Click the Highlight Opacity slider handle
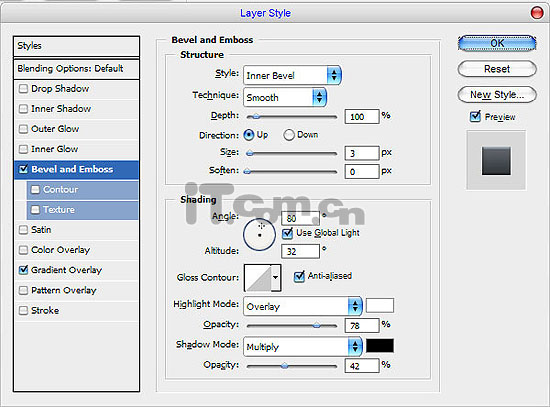The width and height of the screenshot is (550, 407). pos(317,325)
